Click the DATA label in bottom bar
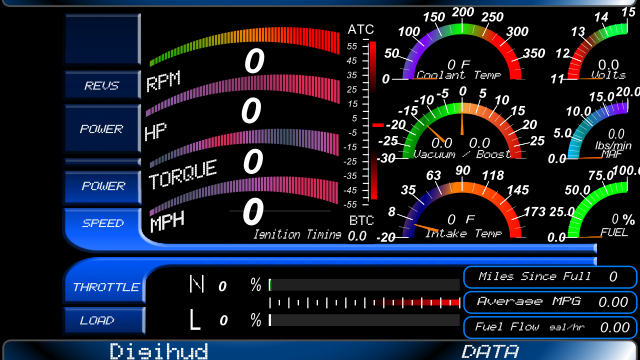This screenshot has height=360, width=640. (x=490, y=352)
